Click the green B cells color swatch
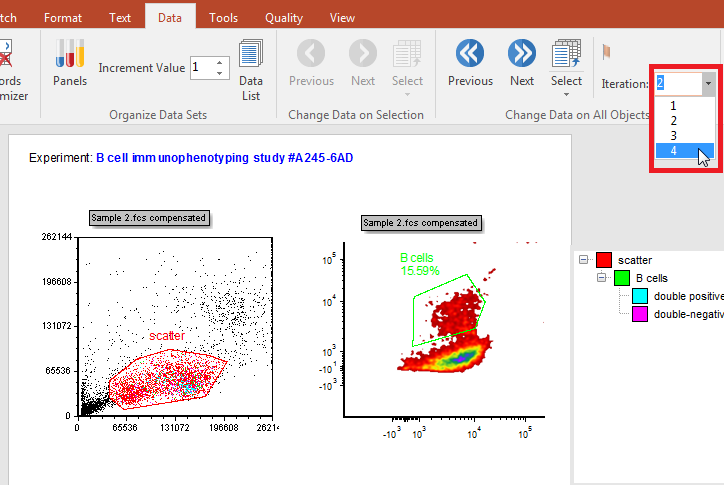Screen dimensions: 724x485 [621, 278]
